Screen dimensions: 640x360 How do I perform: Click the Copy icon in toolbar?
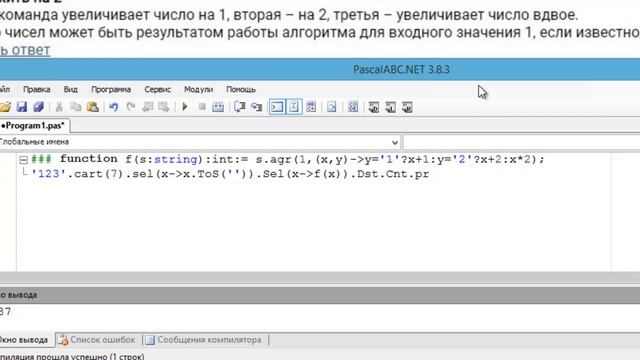tap(76, 107)
